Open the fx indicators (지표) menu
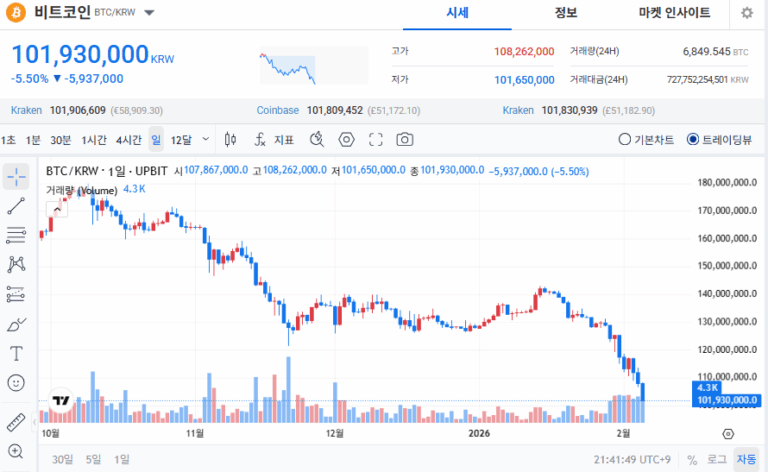768x472 pixels. click(x=274, y=140)
